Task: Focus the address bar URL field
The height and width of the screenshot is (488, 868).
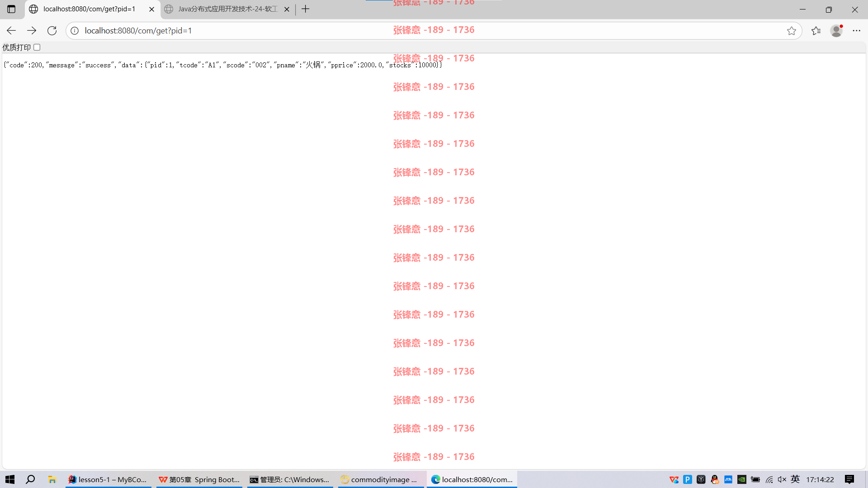Action: coord(429,30)
